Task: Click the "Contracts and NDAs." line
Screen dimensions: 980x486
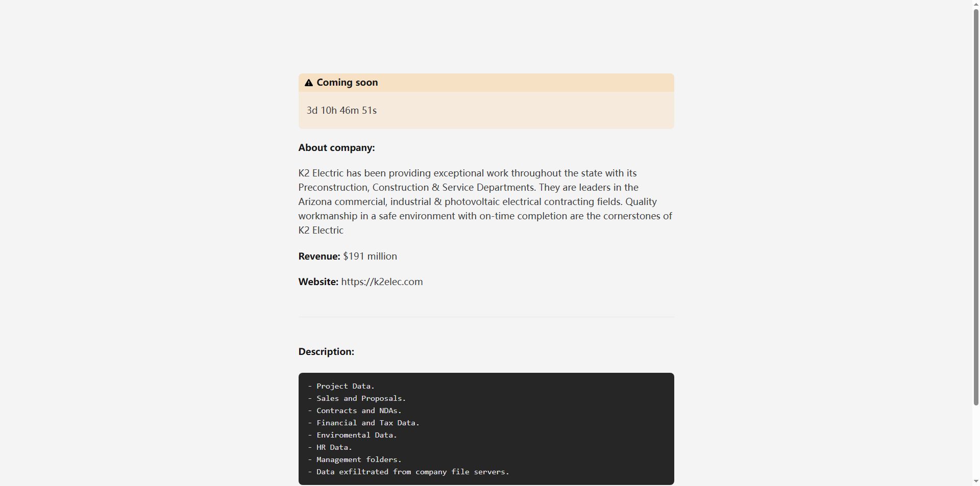Action: click(359, 411)
